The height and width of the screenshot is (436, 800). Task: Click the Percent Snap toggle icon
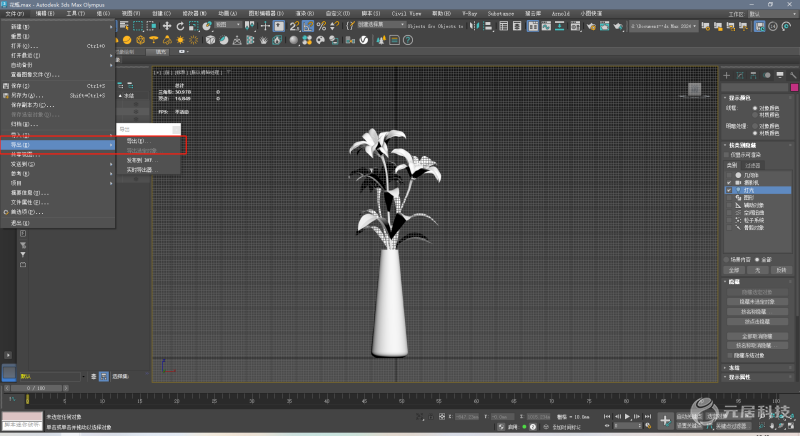pyautogui.click(x=322, y=26)
